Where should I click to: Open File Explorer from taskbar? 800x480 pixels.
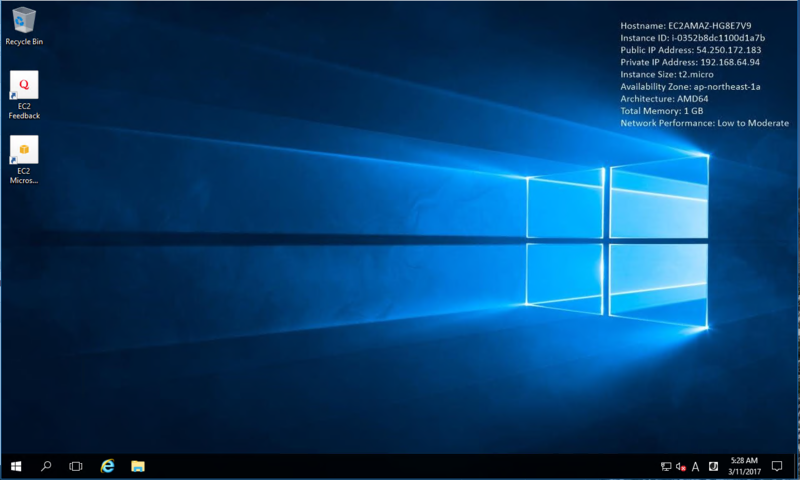pyautogui.click(x=138, y=466)
